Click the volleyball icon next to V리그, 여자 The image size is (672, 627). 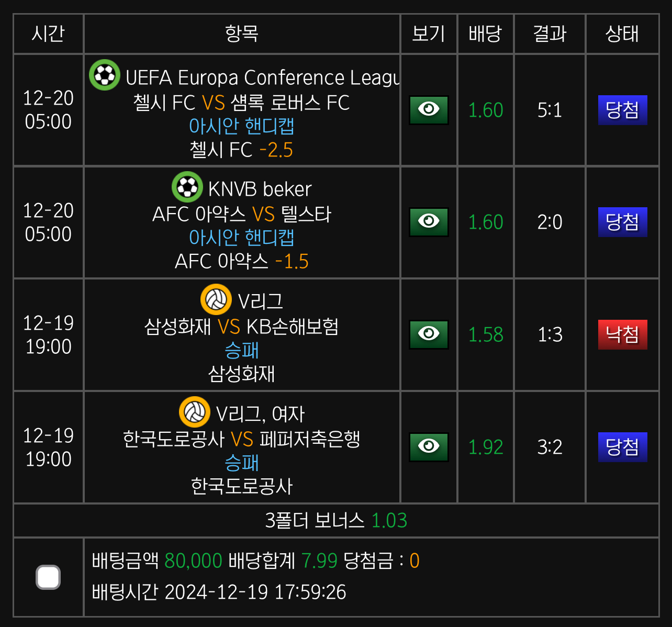(195, 412)
